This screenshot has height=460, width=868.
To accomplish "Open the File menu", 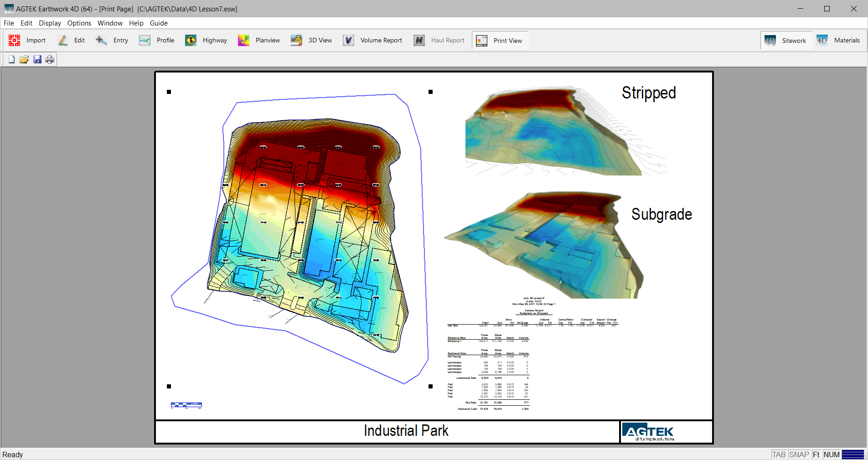I will point(9,23).
